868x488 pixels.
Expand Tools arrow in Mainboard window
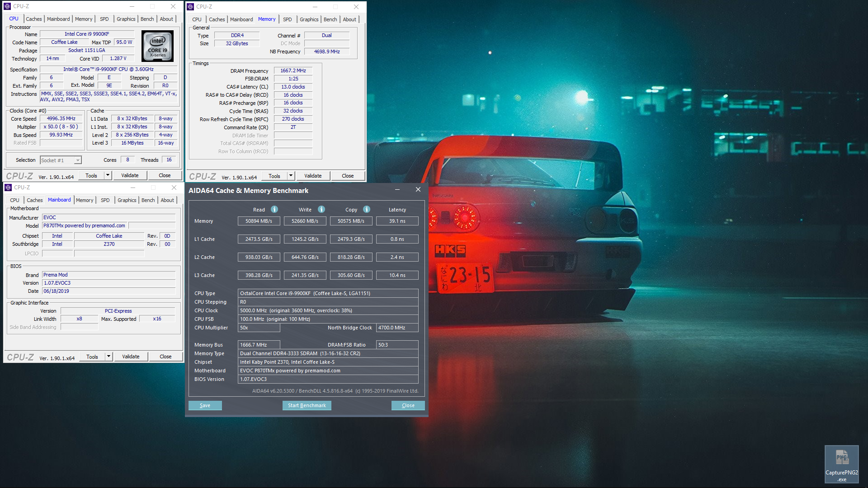pos(108,357)
